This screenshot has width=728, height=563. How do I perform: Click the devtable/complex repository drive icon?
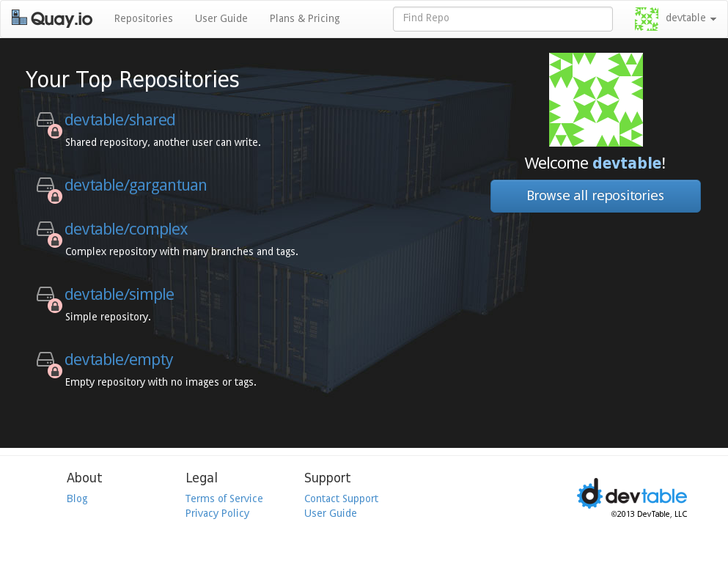[x=45, y=229]
